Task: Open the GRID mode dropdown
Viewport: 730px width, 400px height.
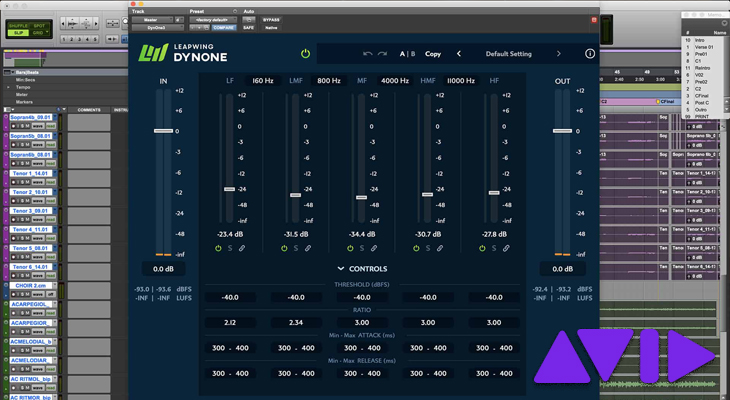Action: tap(39, 33)
